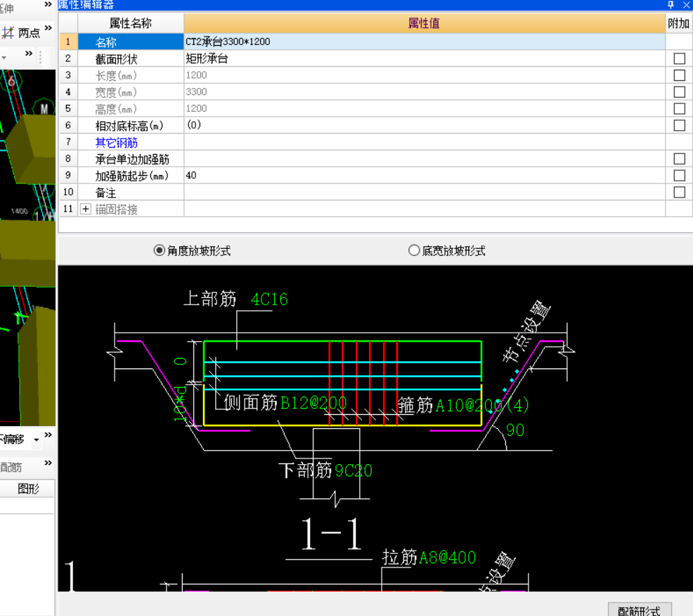693x616 pixels.
Task: Tick the 长度(mm) additional checkbox
Action: pyautogui.click(x=680, y=75)
